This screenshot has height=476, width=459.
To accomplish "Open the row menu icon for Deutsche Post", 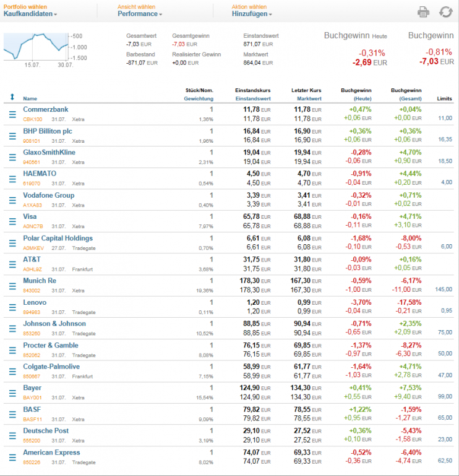I will pyautogui.click(x=12, y=436).
